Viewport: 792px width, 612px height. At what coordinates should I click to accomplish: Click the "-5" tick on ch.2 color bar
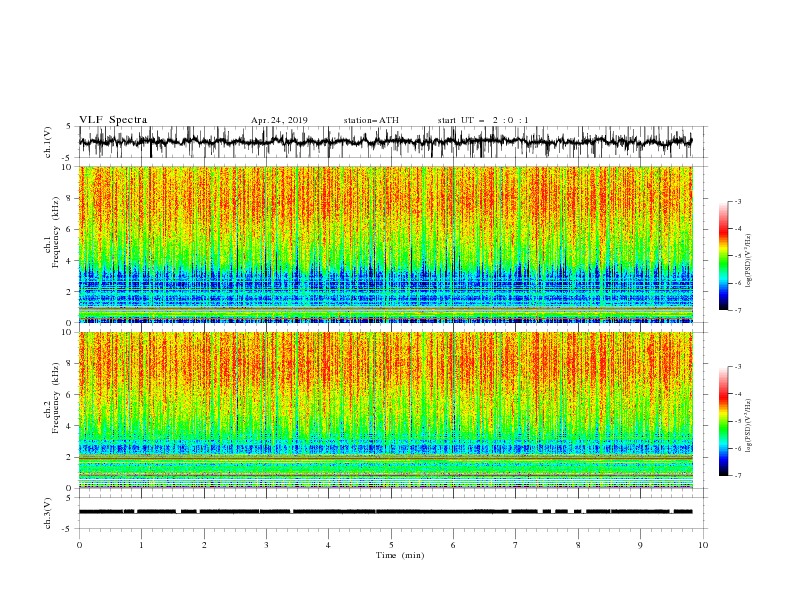pos(737,421)
